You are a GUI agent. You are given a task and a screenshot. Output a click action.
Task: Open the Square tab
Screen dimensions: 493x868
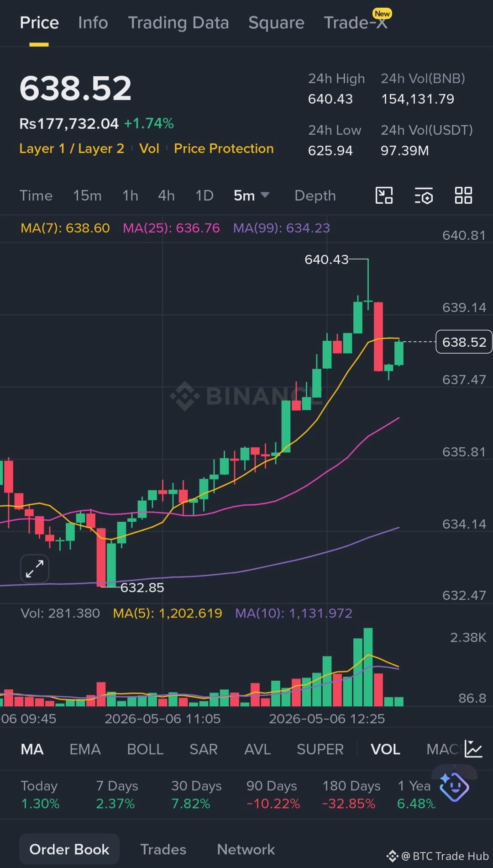coord(276,22)
